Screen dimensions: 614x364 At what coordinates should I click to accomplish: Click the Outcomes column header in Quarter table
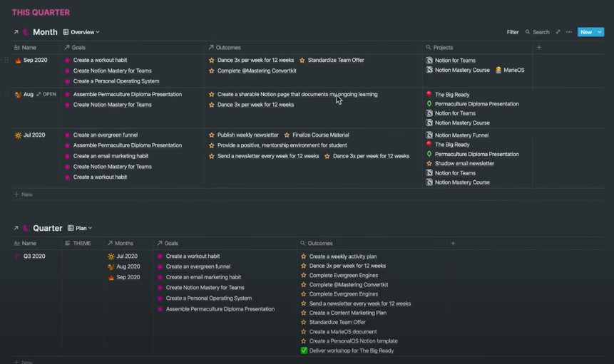319,244
